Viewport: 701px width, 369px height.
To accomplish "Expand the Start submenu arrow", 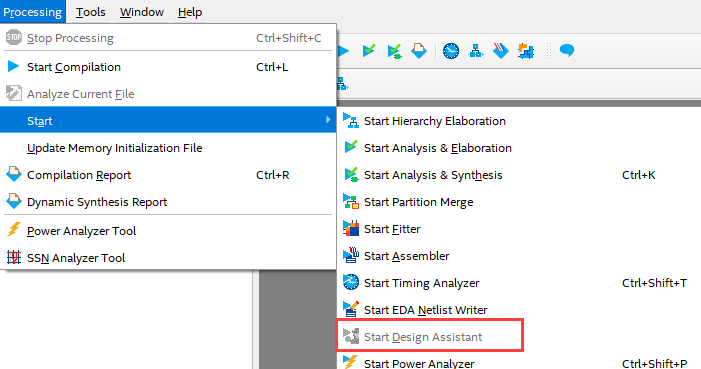I will coord(328,120).
